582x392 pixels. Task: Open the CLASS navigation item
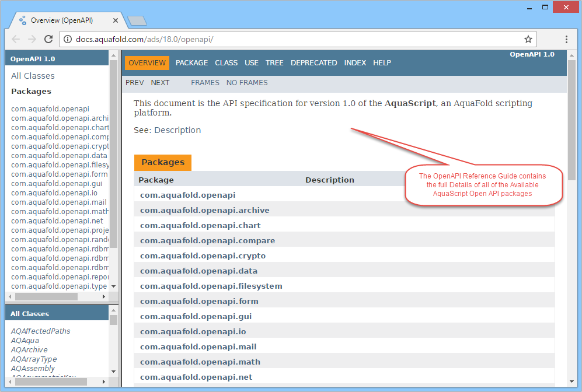tap(226, 62)
